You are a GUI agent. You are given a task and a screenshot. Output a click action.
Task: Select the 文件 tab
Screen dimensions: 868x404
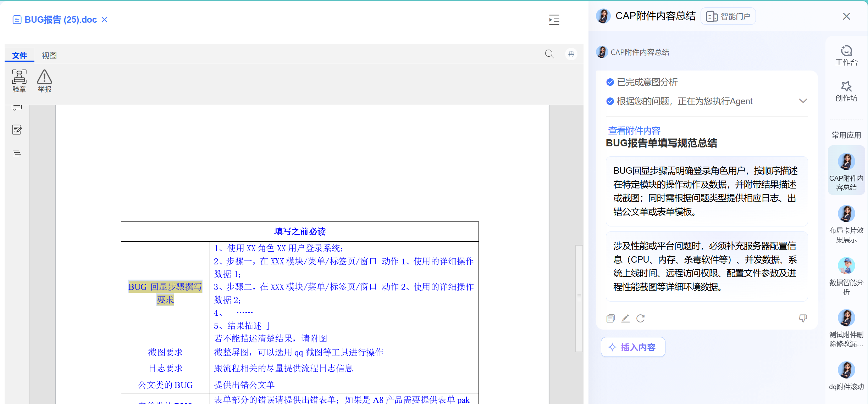[20, 56]
